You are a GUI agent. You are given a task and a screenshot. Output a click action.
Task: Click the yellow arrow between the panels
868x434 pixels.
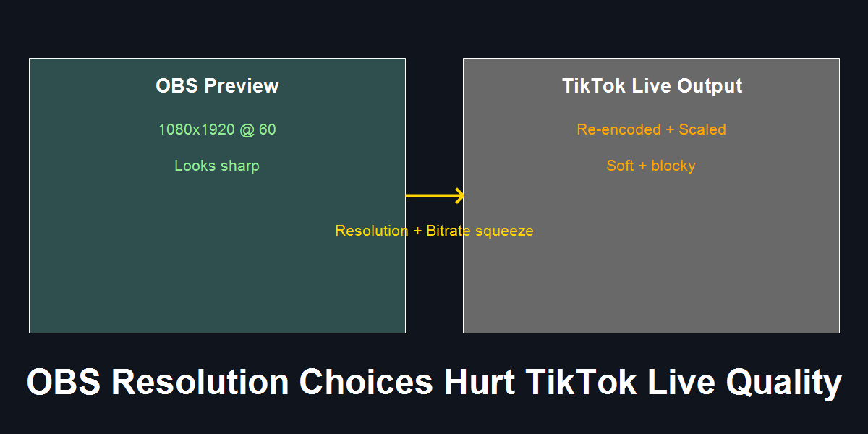click(x=435, y=195)
